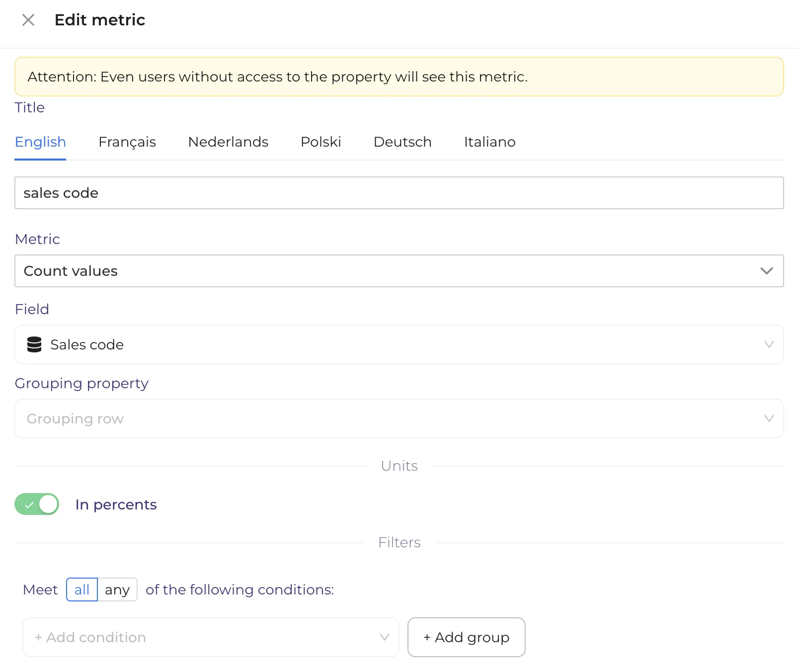Expand the Sales code field dropdown
The height and width of the screenshot is (672, 799).
[399, 344]
